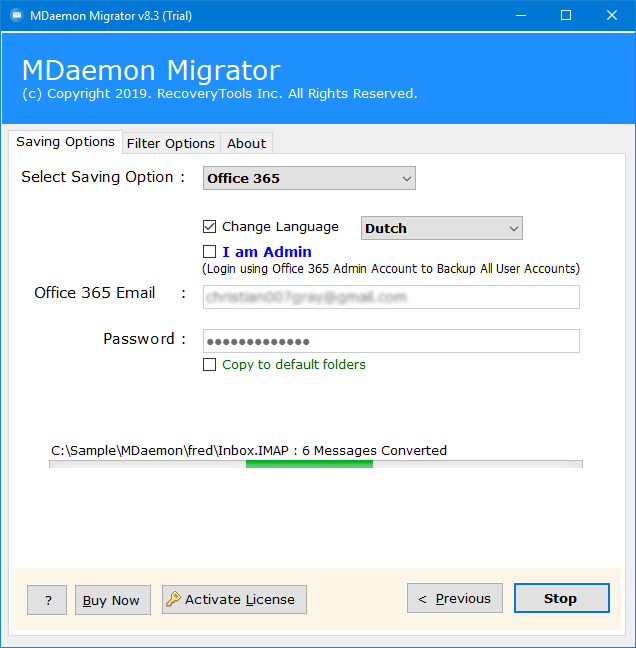Open help with the ? button
Viewport: 636px width, 648px height.
[x=47, y=600]
